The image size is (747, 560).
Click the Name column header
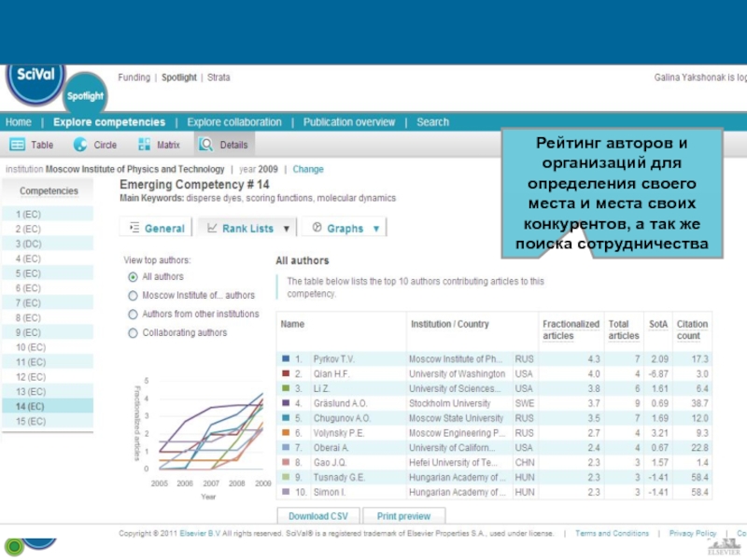click(x=292, y=324)
